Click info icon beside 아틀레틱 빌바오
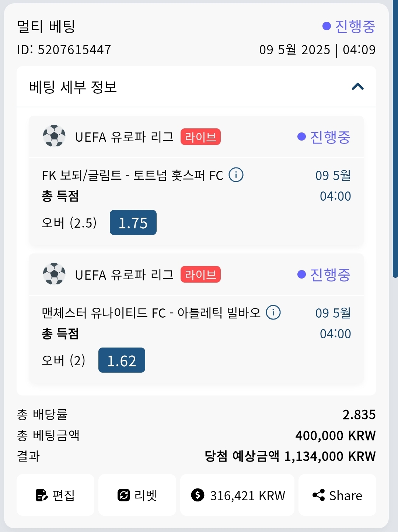The image size is (398, 532). 273,312
